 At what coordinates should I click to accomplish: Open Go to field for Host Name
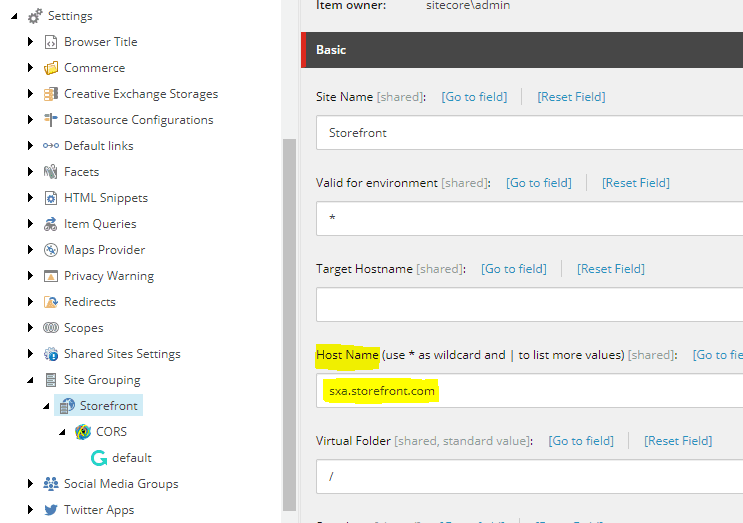[x=717, y=355]
